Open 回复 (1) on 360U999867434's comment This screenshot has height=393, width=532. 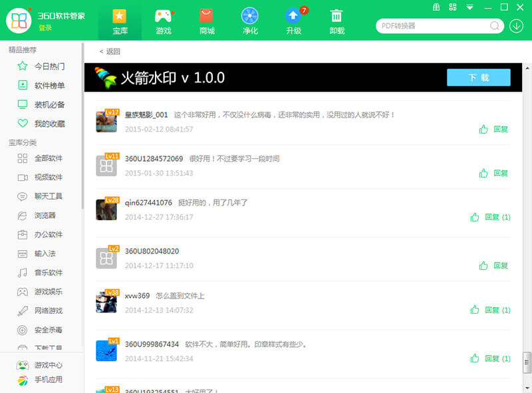[497, 358]
